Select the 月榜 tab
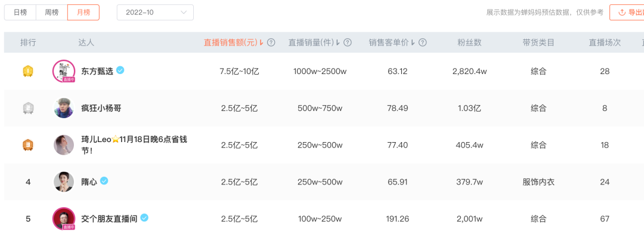Screen dimensions: 644x234 (x=83, y=13)
